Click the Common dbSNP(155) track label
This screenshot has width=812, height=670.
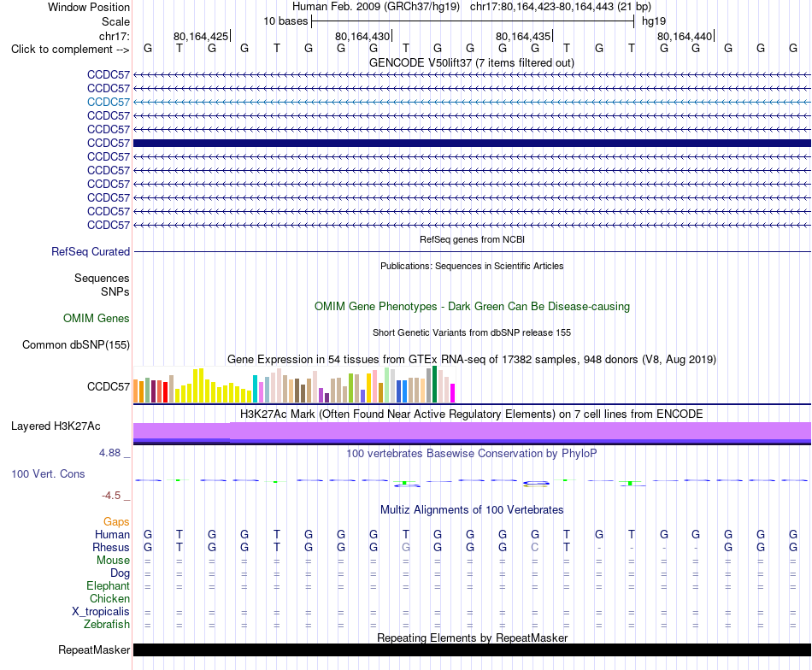pyautogui.click(x=76, y=345)
